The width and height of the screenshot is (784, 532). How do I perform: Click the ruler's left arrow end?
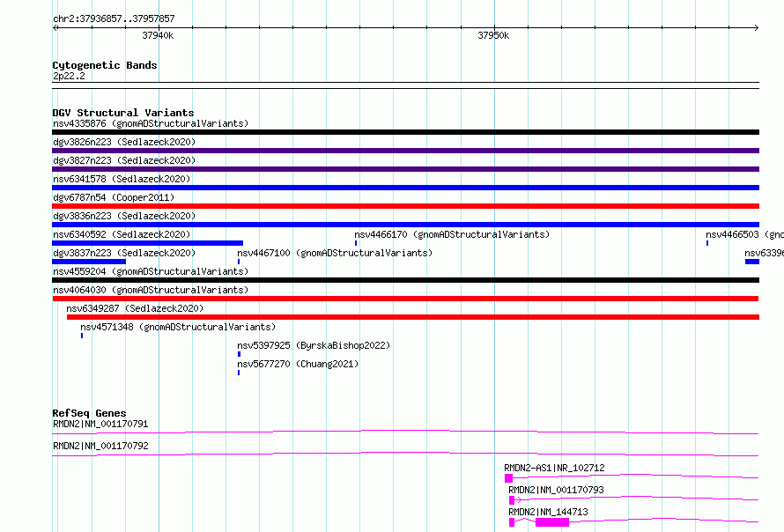55,28
